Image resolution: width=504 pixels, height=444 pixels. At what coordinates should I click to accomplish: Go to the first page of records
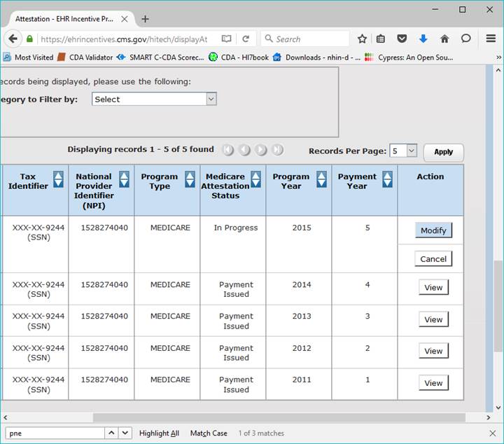(x=228, y=150)
